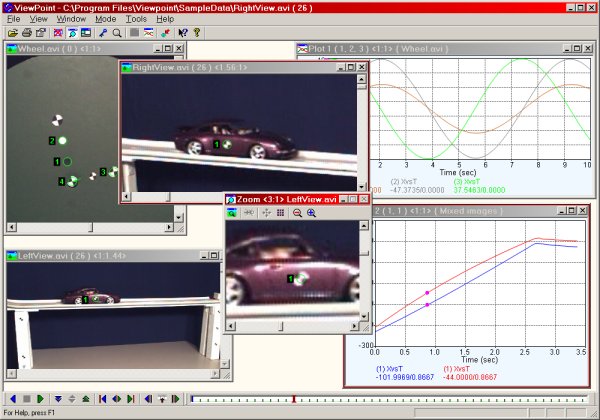
Task: Open the Mode menu
Action: pyautogui.click(x=105, y=19)
